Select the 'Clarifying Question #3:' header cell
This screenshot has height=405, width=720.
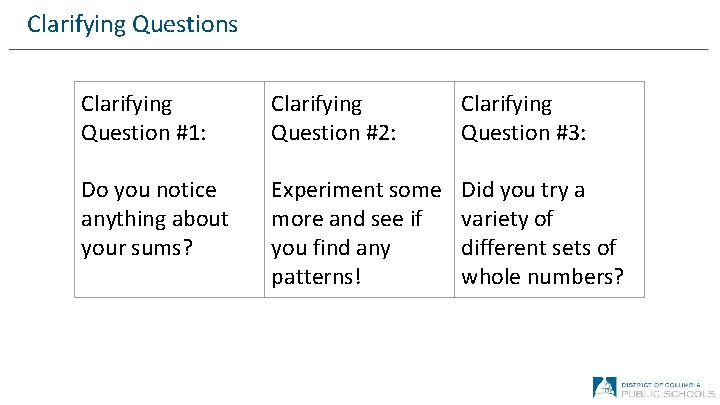(x=520, y=118)
